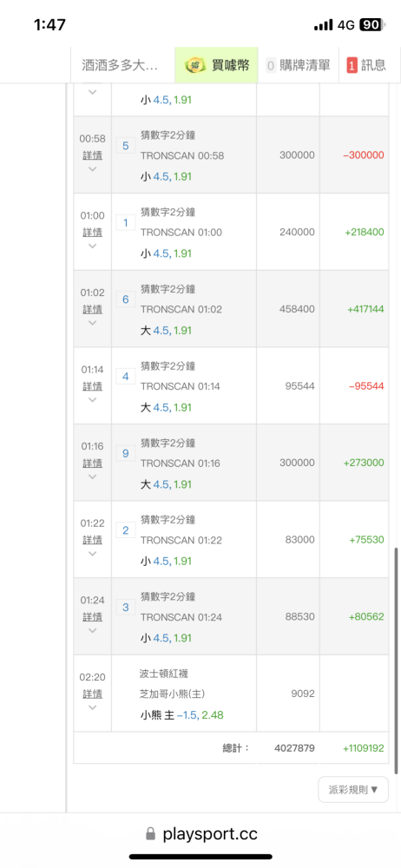Tap the number 6 result box

tap(125, 299)
